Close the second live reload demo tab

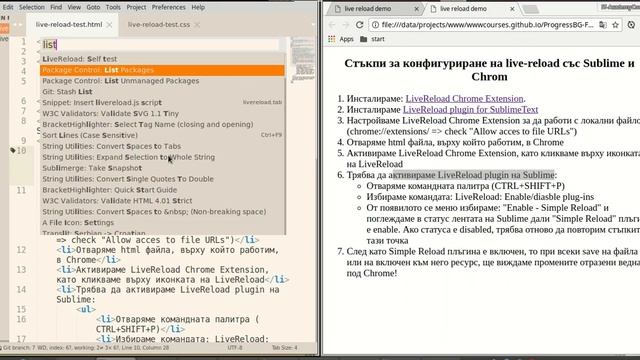coord(512,9)
